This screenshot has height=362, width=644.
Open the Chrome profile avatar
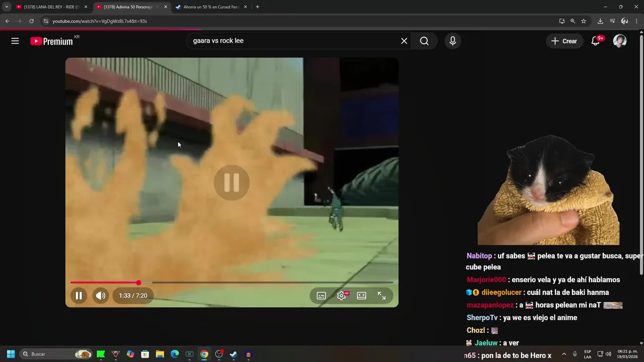click(x=624, y=21)
